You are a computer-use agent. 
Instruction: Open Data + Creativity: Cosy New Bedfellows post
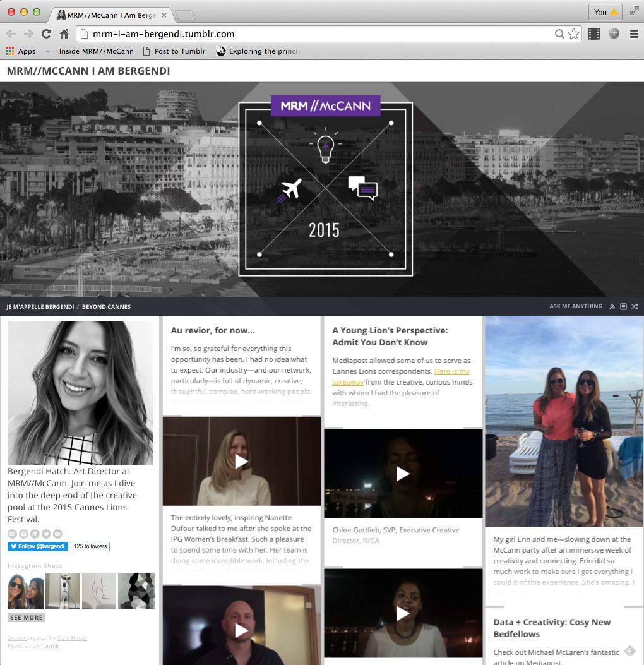tap(552, 628)
